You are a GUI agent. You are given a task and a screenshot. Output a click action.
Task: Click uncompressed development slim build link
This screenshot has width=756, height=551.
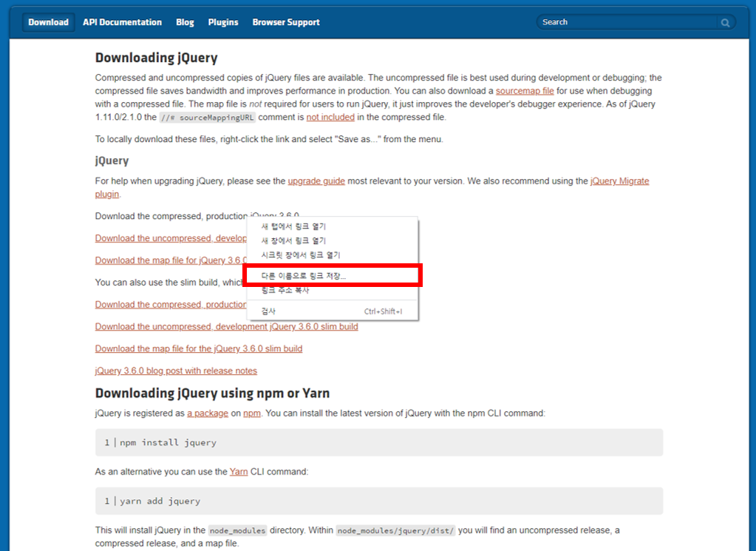(227, 327)
